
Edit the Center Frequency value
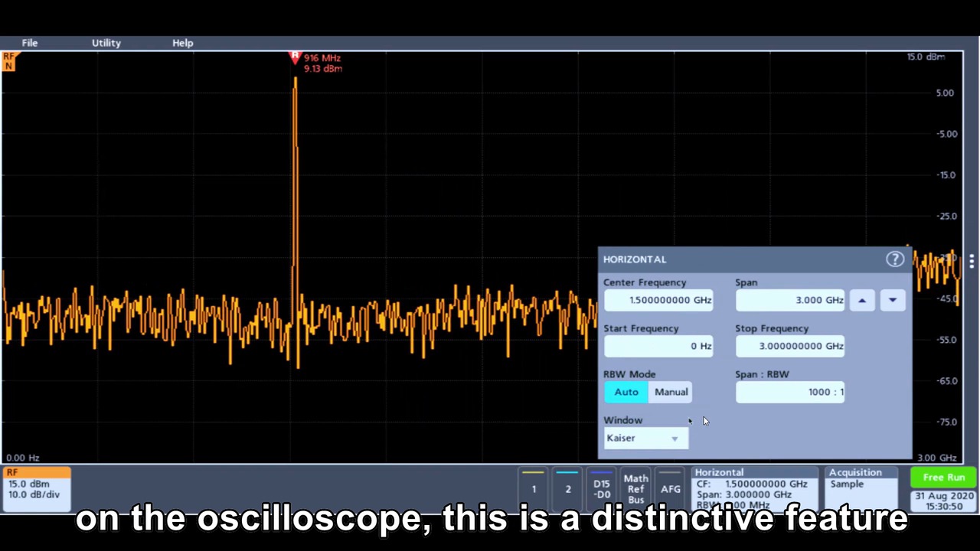(659, 299)
